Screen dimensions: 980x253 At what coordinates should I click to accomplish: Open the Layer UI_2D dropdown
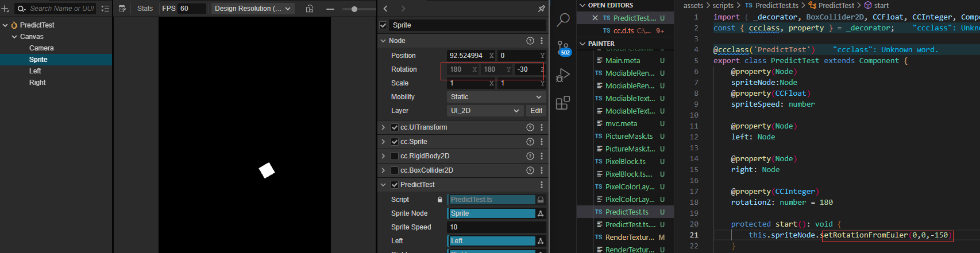[485, 111]
